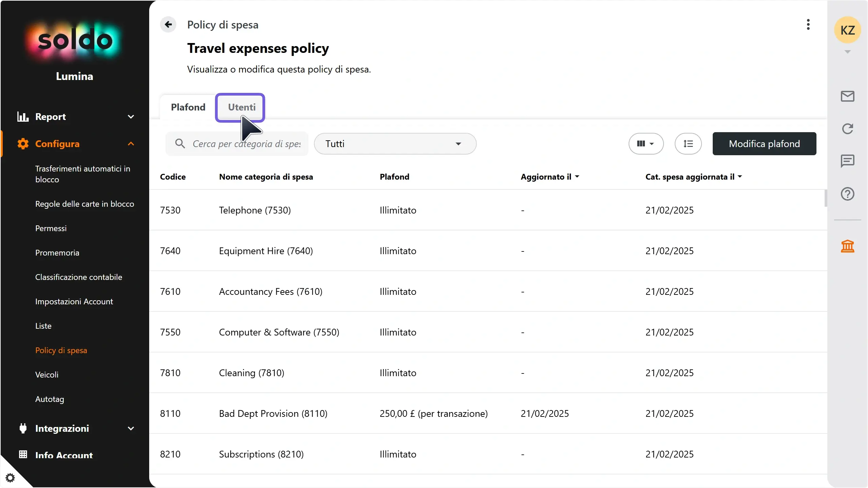Viewport: 868px width, 488px height.
Task: Open the mail inbox icon
Action: [x=847, y=96]
